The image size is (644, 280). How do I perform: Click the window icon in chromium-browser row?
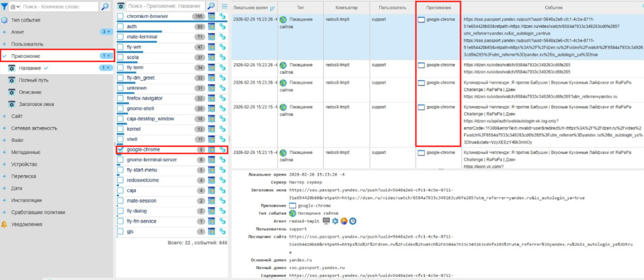(211, 16)
